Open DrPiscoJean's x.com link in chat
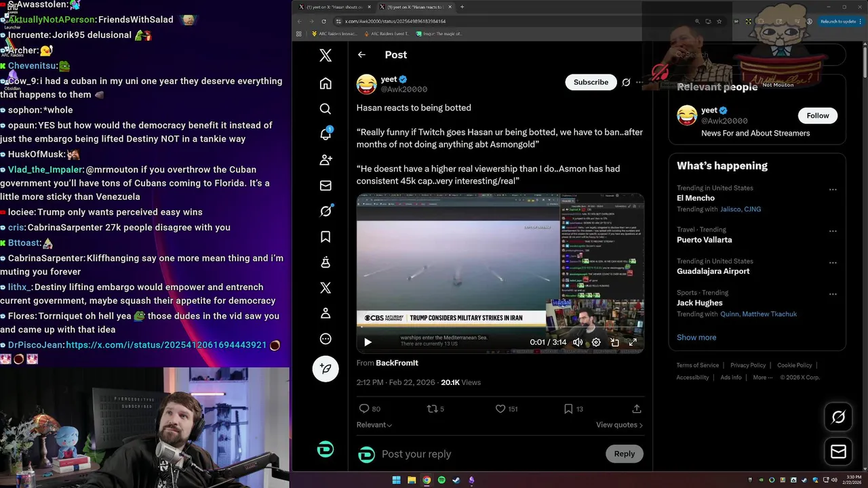The height and width of the screenshot is (488, 868). click(x=166, y=345)
